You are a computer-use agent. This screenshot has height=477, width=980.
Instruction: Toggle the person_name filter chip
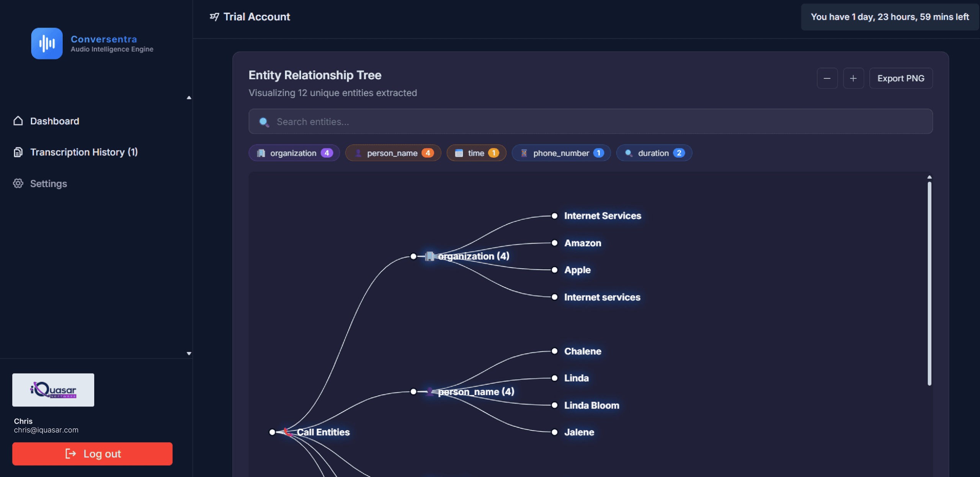[393, 153]
